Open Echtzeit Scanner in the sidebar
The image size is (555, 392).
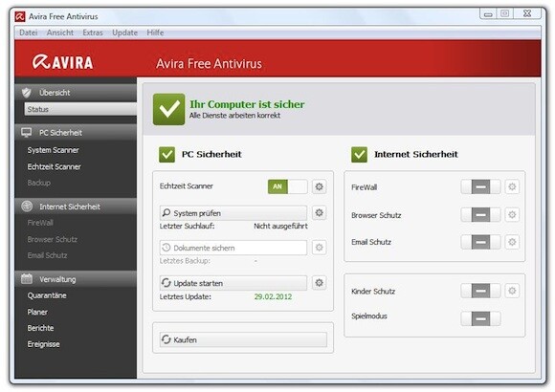pyautogui.click(x=55, y=166)
